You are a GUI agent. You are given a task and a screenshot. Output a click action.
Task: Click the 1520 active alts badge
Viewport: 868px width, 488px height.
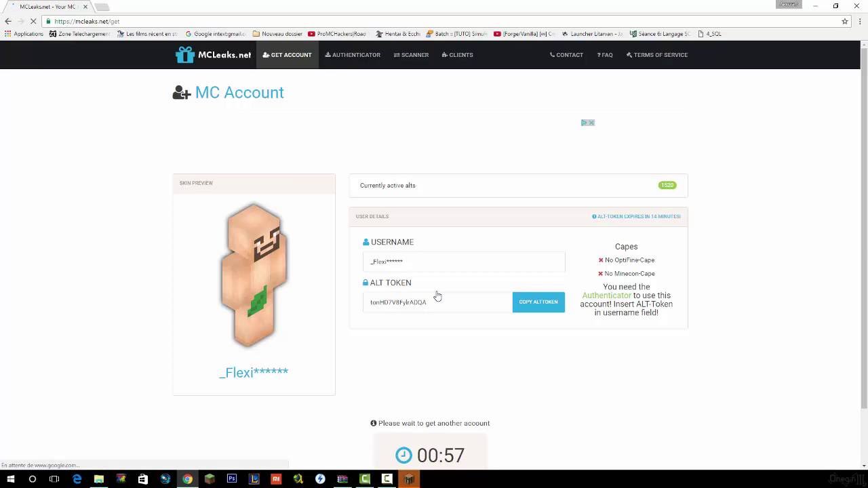pyautogui.click(x=667, y=185)
